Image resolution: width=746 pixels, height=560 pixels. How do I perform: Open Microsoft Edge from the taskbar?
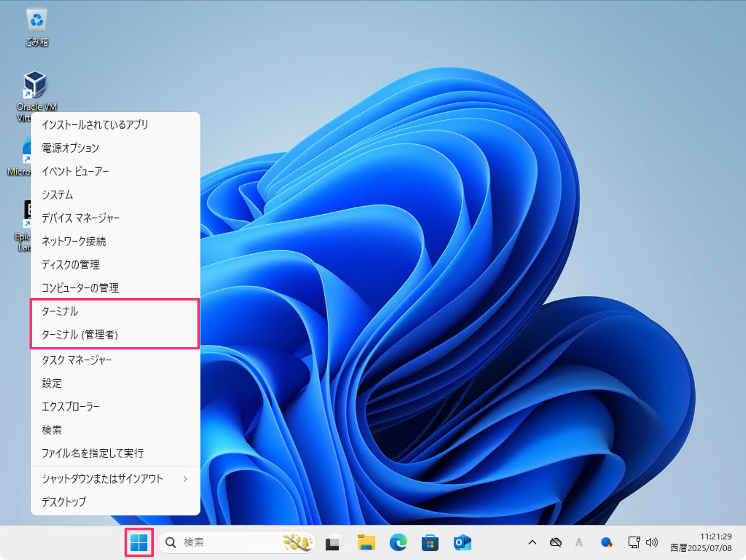[398, 543]
